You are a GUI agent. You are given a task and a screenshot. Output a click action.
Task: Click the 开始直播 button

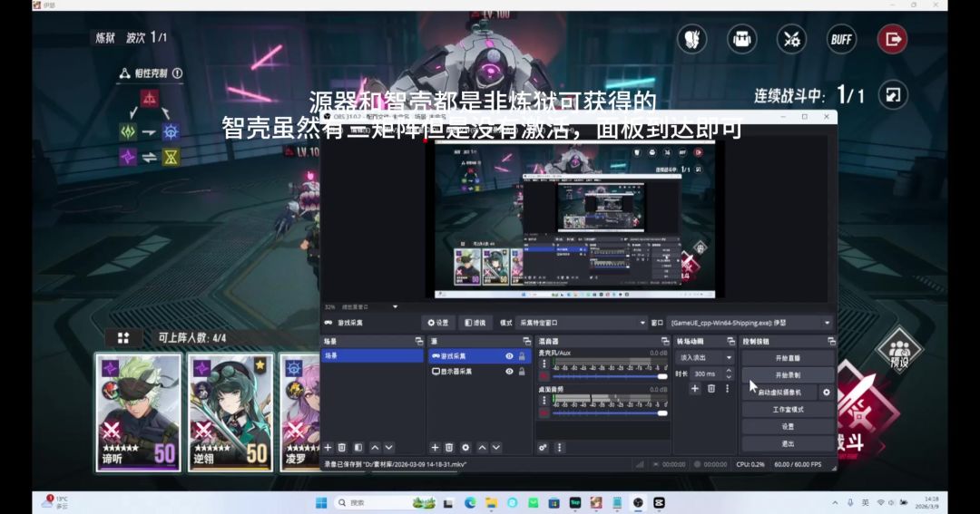pyautogui.click(x=787, y=358)
